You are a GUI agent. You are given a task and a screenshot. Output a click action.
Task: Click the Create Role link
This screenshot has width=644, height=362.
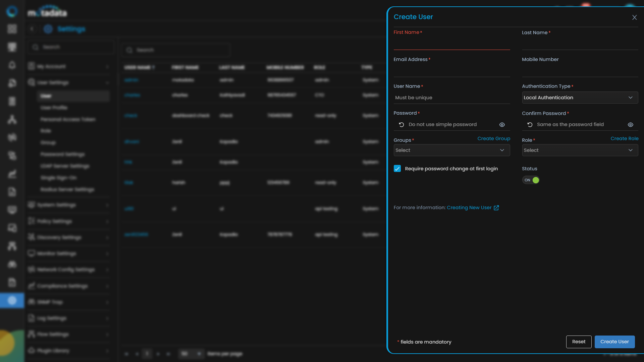click(x=624, y=138)
